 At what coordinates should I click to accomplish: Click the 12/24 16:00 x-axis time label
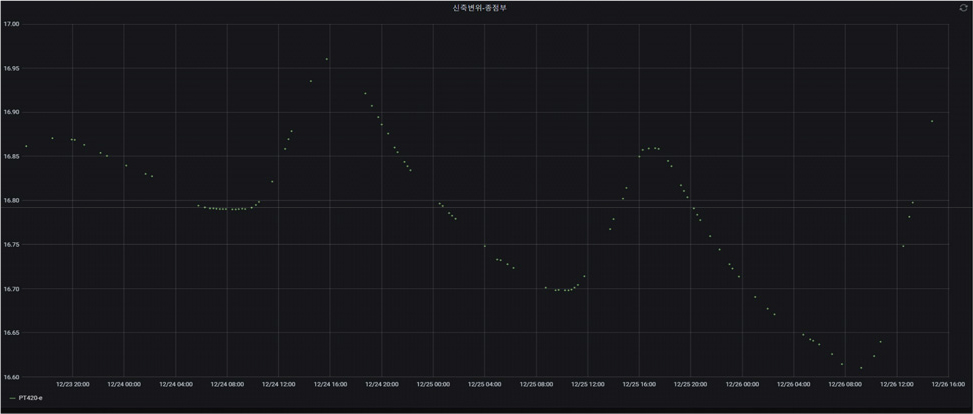329,383
